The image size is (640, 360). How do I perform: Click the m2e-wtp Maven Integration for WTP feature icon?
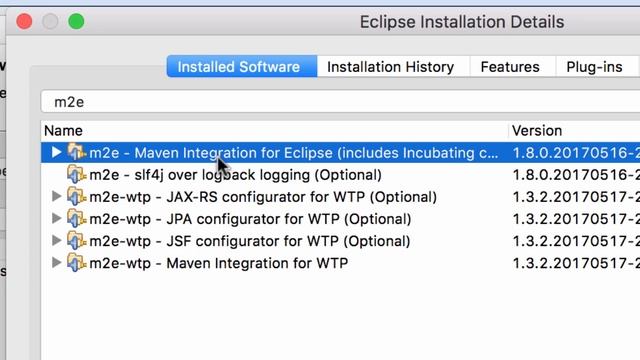(x=76, y=262)
